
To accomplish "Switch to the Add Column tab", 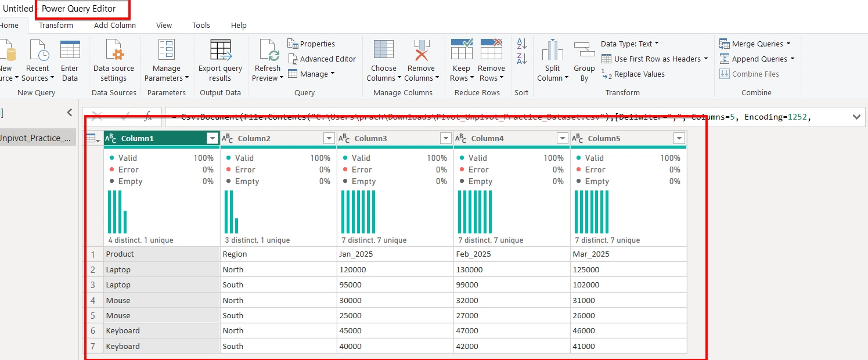I will point(115,25).
